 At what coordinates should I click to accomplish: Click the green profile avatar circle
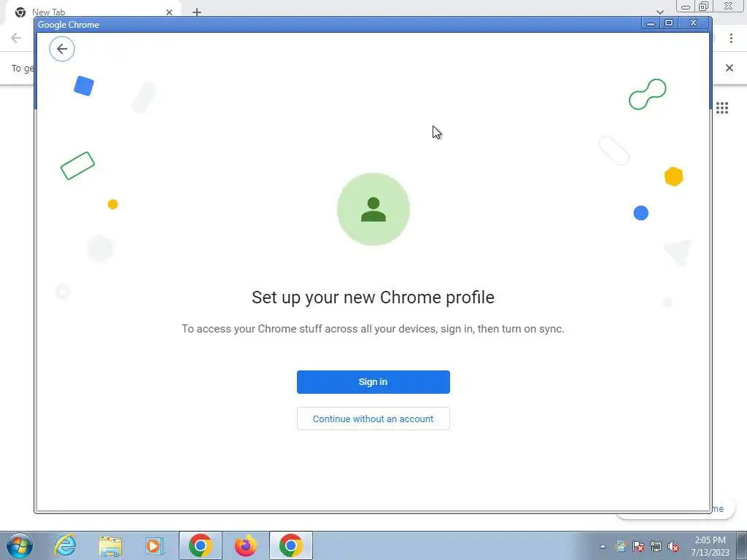373,209
